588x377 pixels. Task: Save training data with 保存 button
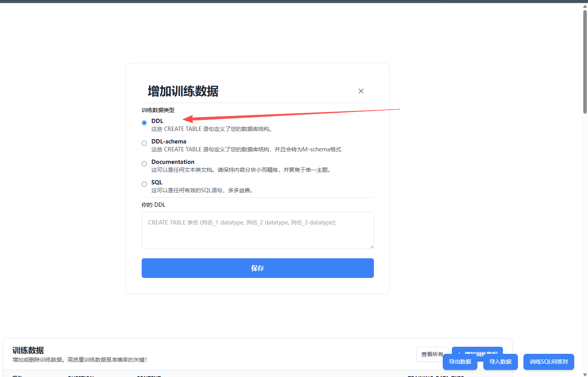coord(258,268)
